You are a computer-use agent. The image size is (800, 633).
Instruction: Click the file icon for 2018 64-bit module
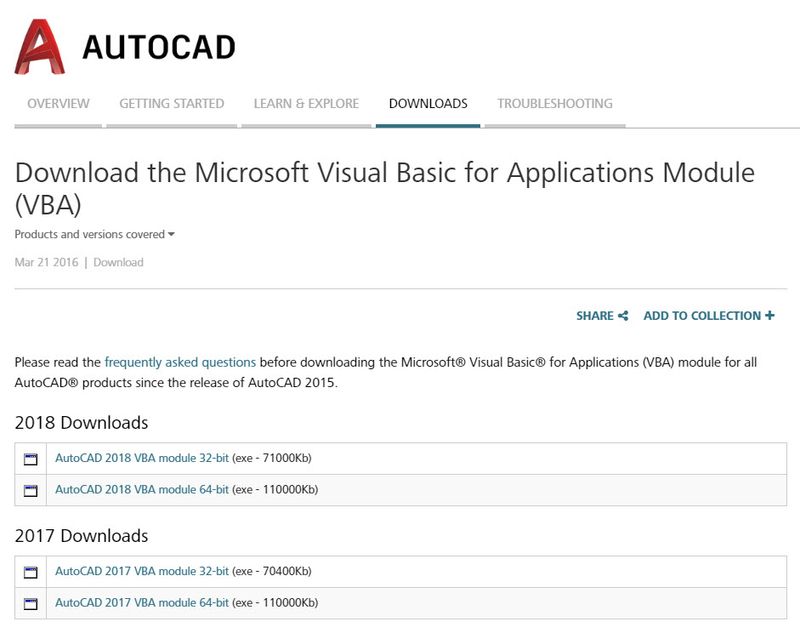30,490
